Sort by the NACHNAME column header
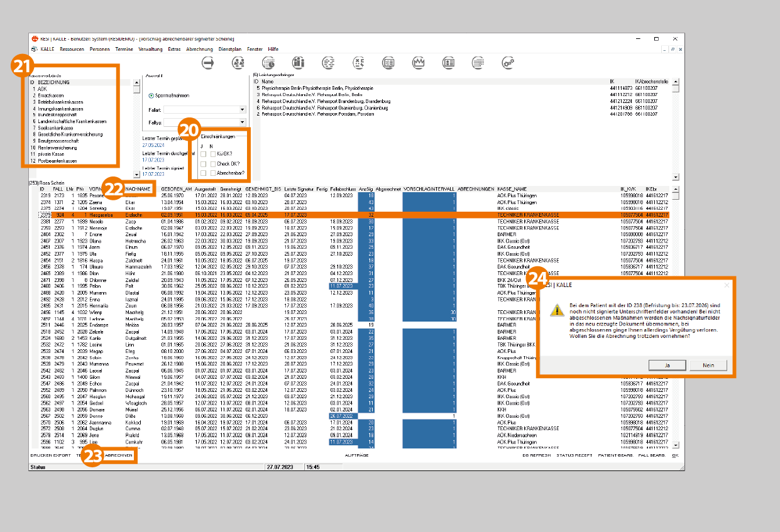Image resolution: width=780 pixels, height=532 pixels. click(138, 189)
